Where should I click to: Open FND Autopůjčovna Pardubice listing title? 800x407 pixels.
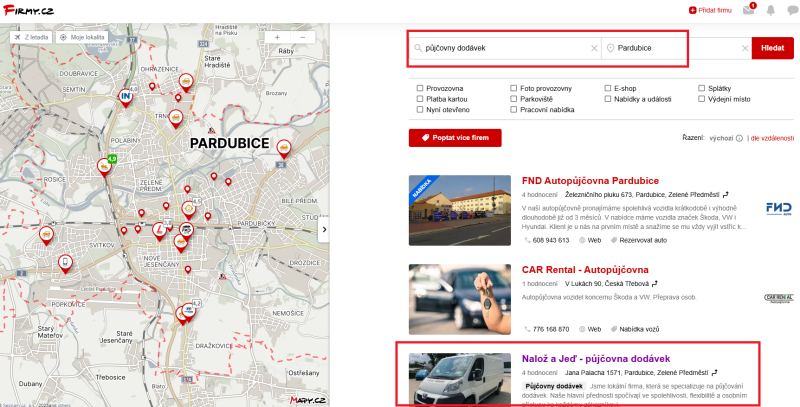[x=590, y=181]
